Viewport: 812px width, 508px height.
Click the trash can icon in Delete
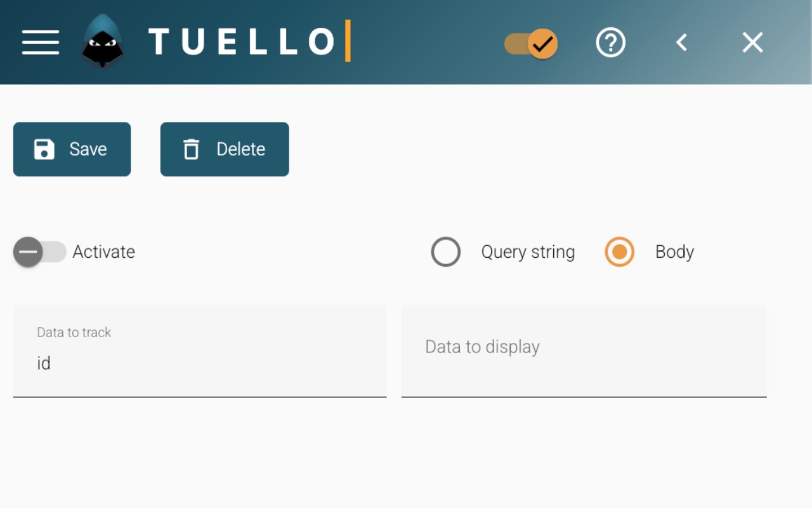coord(191,149)
